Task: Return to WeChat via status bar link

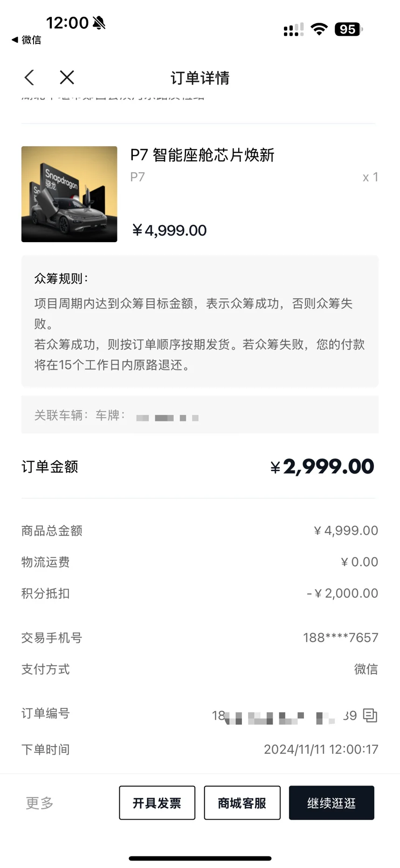Action: tap(27, 40)
